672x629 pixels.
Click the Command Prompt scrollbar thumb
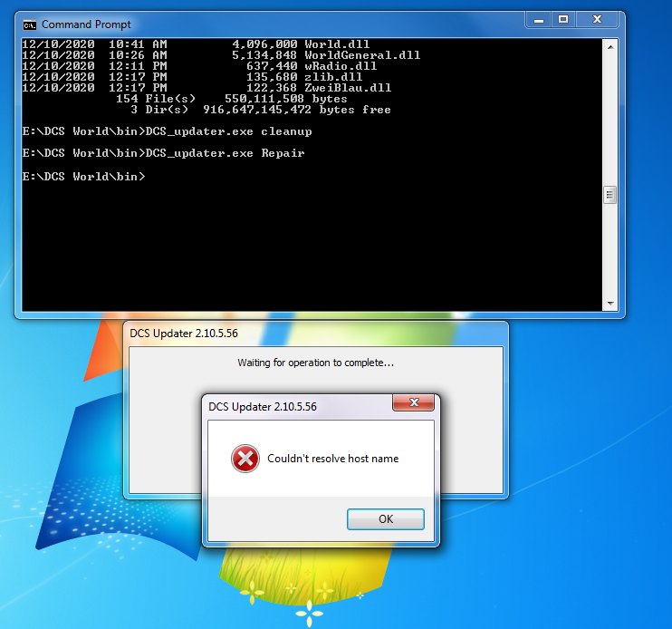[610, 195]
